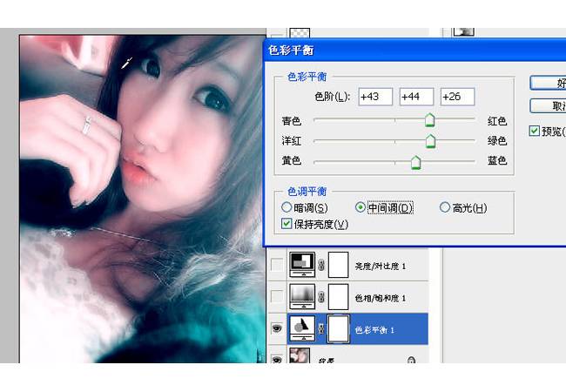Click the background layer photo thumbnail
This screenshot has height=392, width=566.
tap(300, 355)
